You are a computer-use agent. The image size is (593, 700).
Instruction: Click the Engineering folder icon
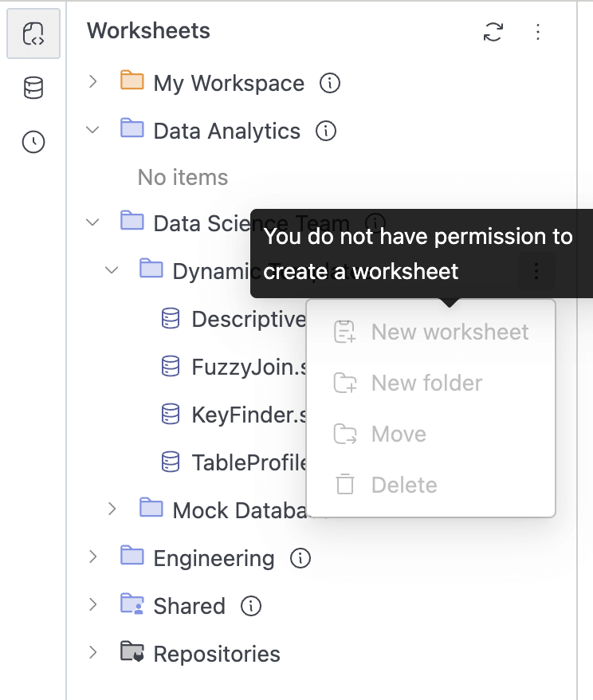132,556
